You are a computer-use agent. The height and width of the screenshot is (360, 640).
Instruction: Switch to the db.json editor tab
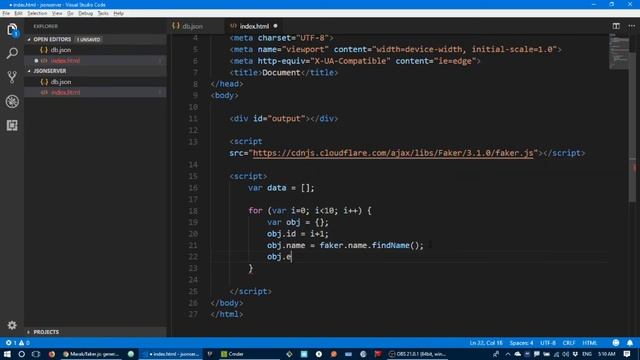tap(197, 26)
